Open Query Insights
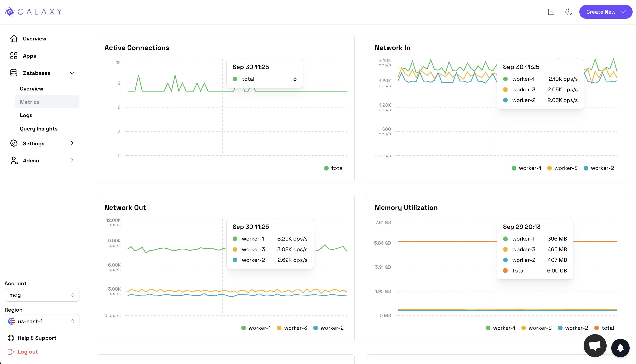Image resolution: width=636 pixels, height=364 pixels. pyautogui.click(x=39, y=129)
